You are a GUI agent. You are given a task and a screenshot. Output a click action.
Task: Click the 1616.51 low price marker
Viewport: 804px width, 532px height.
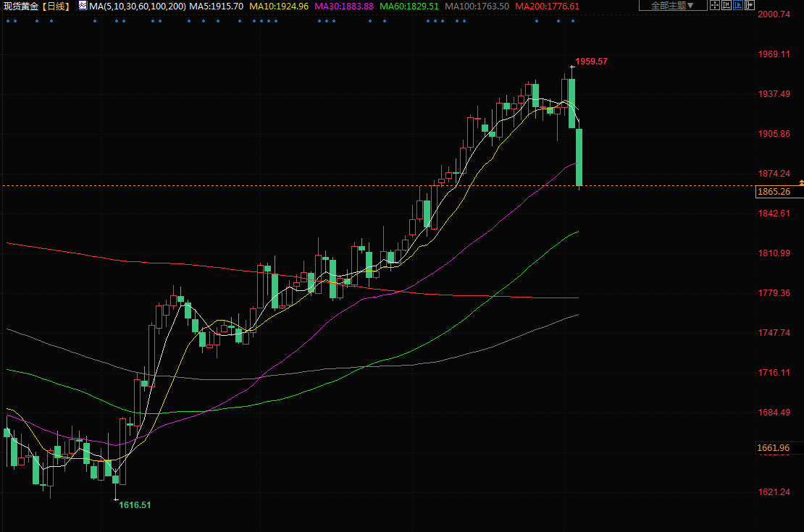[x=135, y=504]
